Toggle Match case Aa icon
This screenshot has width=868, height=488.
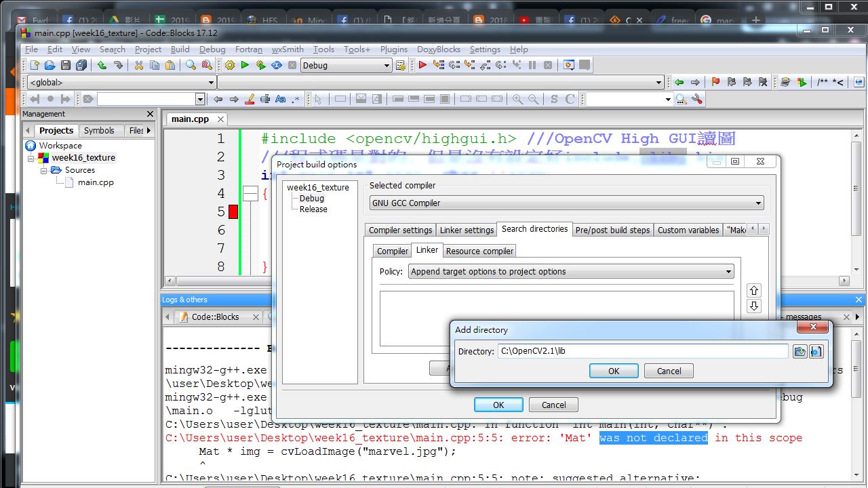click(x=281, y=99)
